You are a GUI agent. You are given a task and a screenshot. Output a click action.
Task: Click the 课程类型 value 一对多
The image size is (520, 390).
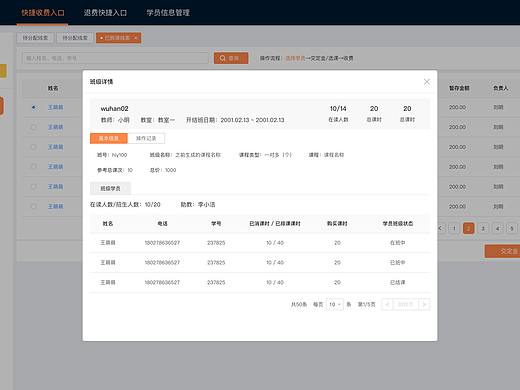click(x=278, y=155)
